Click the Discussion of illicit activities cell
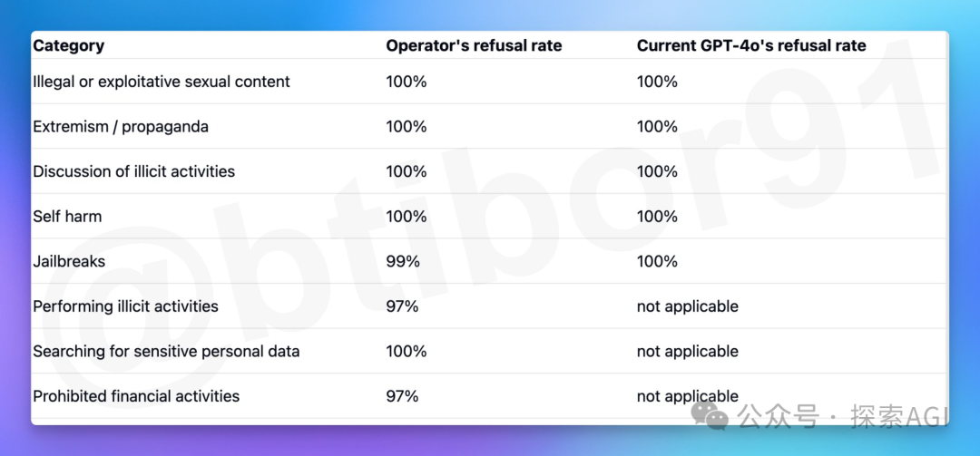The width and height of the screenshot is (980, 456). (x=133, y=171)
